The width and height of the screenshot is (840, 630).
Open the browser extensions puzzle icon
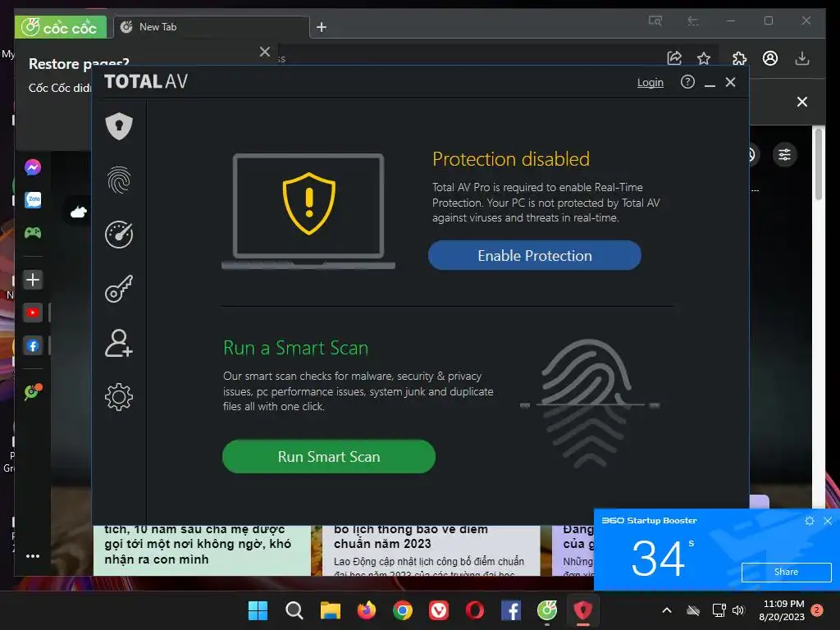click(x=739, y=58)
